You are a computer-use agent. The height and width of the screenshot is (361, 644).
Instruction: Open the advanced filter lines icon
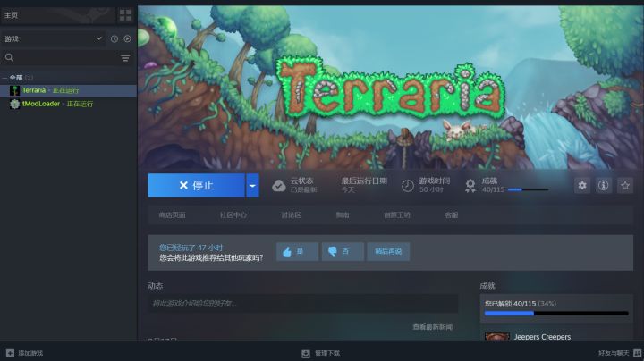[x=125, y=58]
